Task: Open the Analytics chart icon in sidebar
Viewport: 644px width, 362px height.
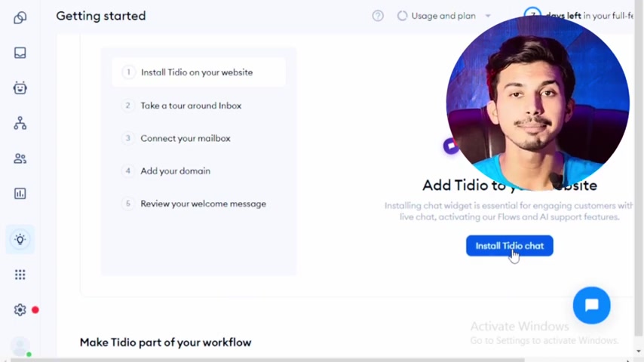Action: [20, 194]
